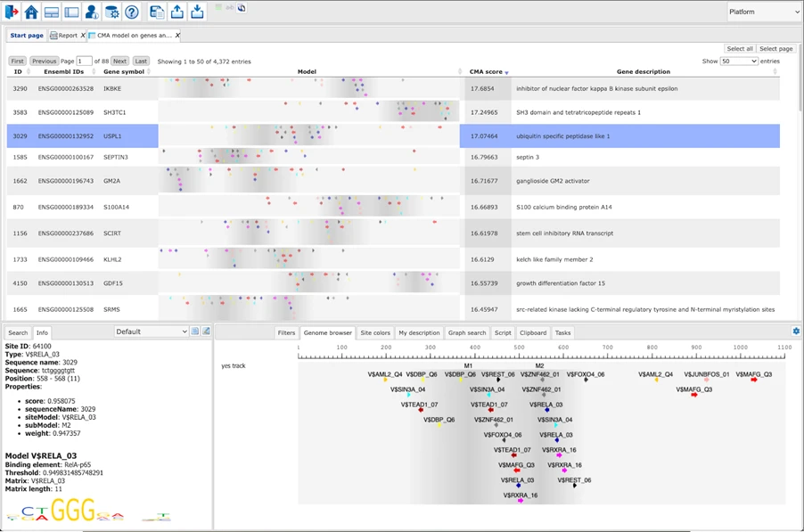Open the user account icon
Image resolution: width=804 pixels, height=532 pixels.
pos(91,11)
